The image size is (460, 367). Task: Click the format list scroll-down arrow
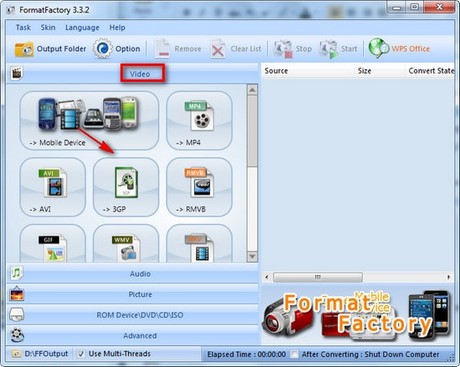pos(252,256)
